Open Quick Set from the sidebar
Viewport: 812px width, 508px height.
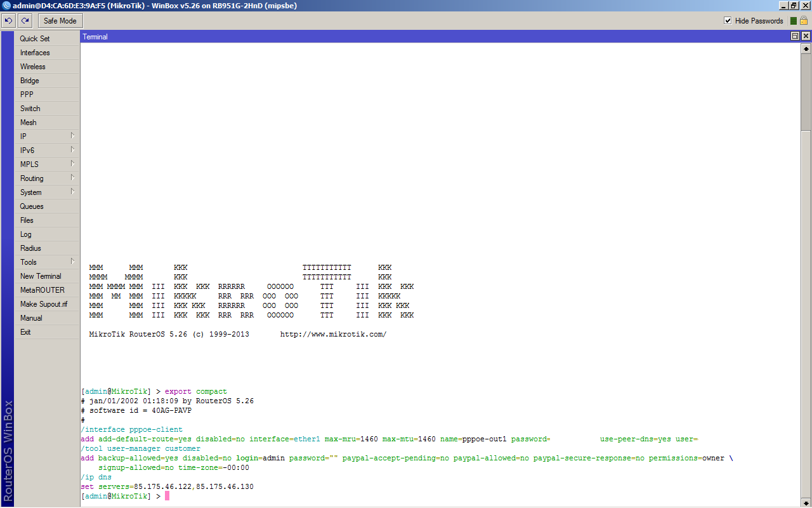click(47, 39)
